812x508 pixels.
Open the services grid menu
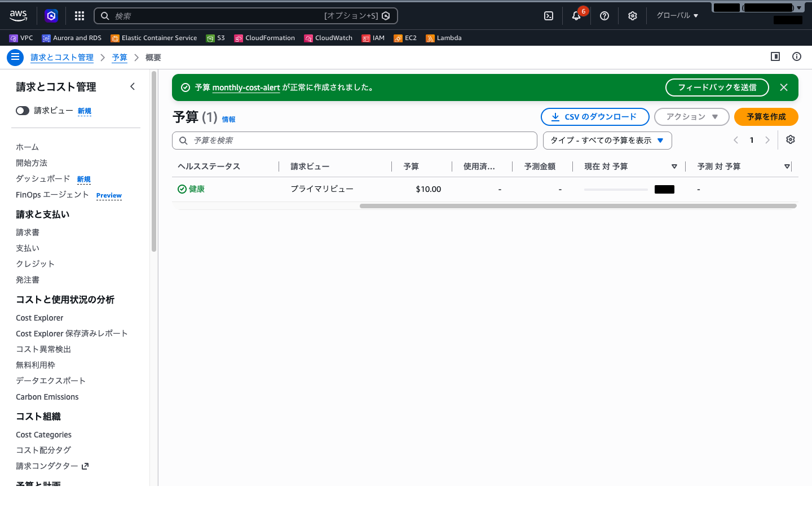pos(80,16)
